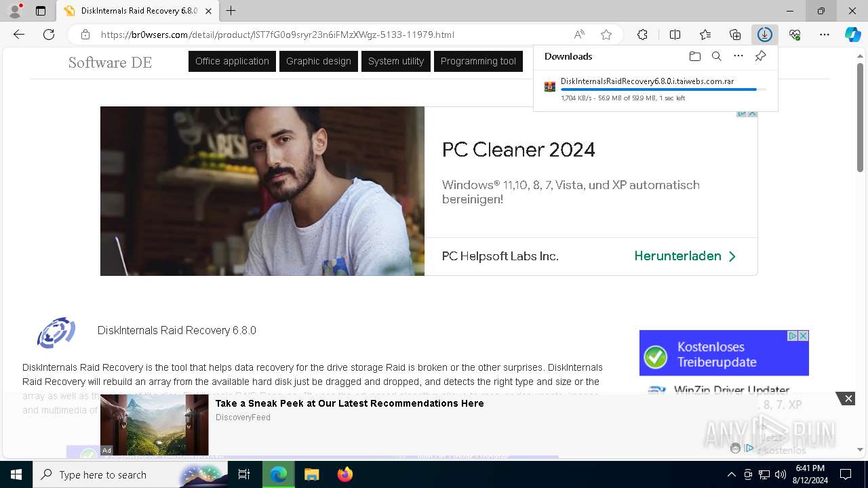Open the Windows Start menu
The image size is (868, 488).
[x=16, y=474]
